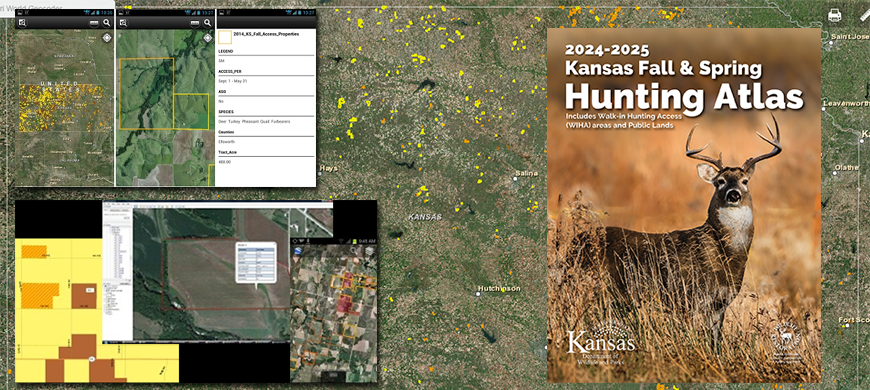Click the attribute popup in the desktop GIS screenshot
This screenshot has width=870, height=390.
coord(255,262)
